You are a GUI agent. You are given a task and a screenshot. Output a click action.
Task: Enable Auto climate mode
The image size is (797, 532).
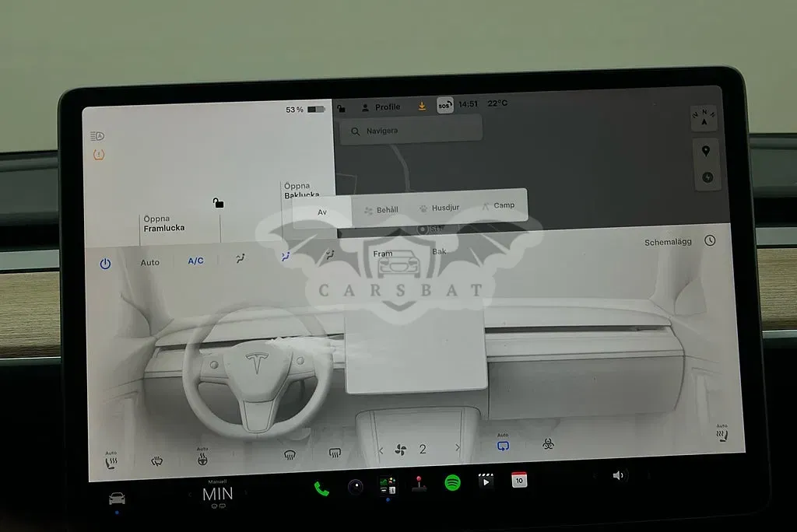[x=150, y=262]
